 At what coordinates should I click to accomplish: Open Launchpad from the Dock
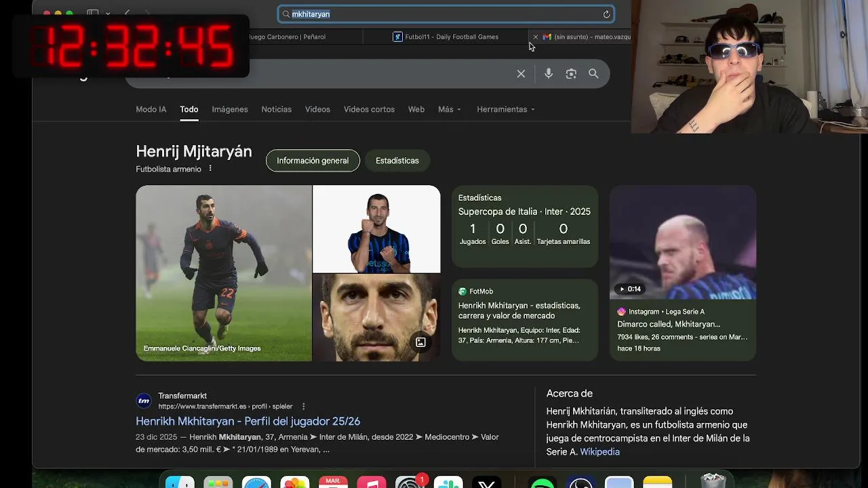pyautogui.click(x=218, y=483)
